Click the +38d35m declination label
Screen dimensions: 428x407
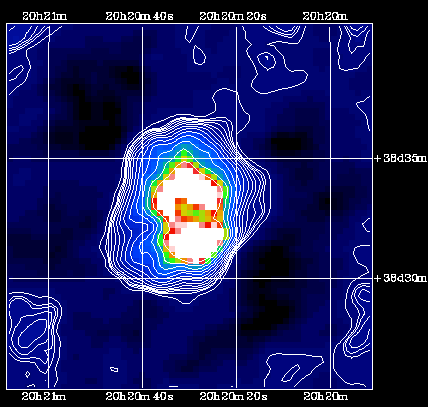coord(400,158)
